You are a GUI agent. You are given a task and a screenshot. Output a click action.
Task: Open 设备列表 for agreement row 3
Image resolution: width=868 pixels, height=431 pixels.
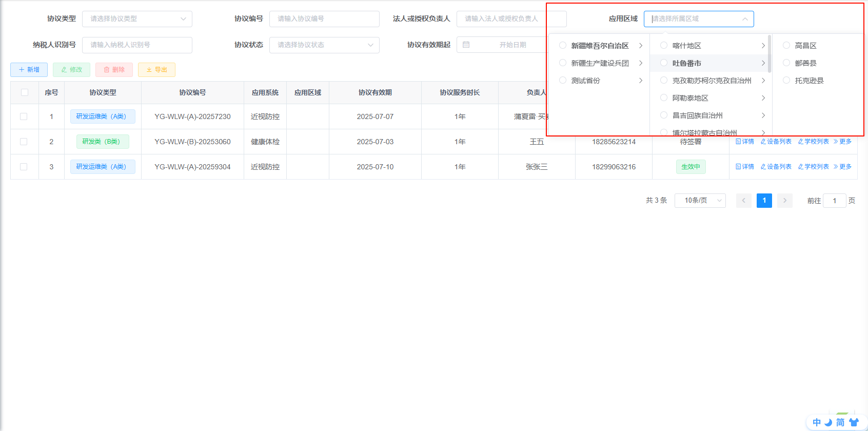click(x=776, y=167)
